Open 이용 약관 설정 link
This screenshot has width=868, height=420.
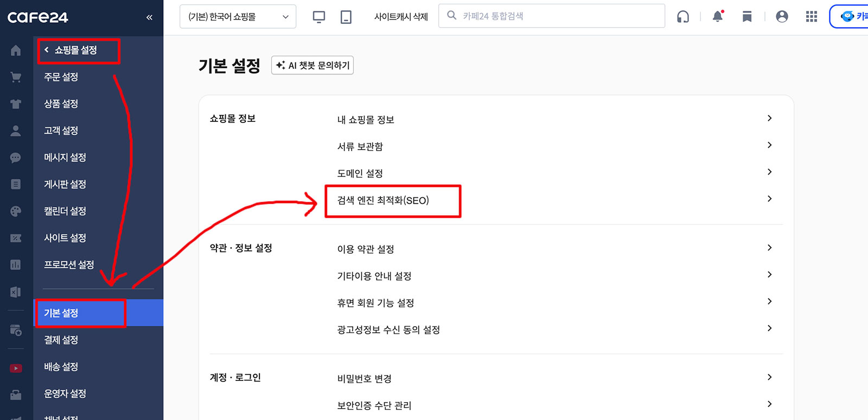pyautogui.click(x=366, y=249)
